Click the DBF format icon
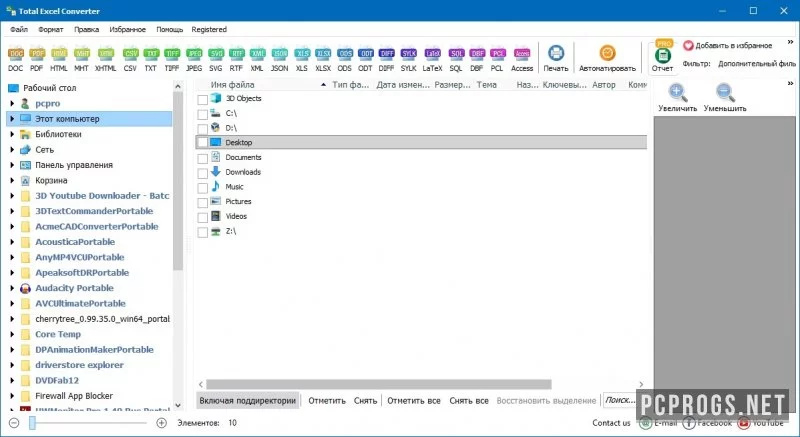The width and height of the screenshot is (800, 437). coord(477,54)
